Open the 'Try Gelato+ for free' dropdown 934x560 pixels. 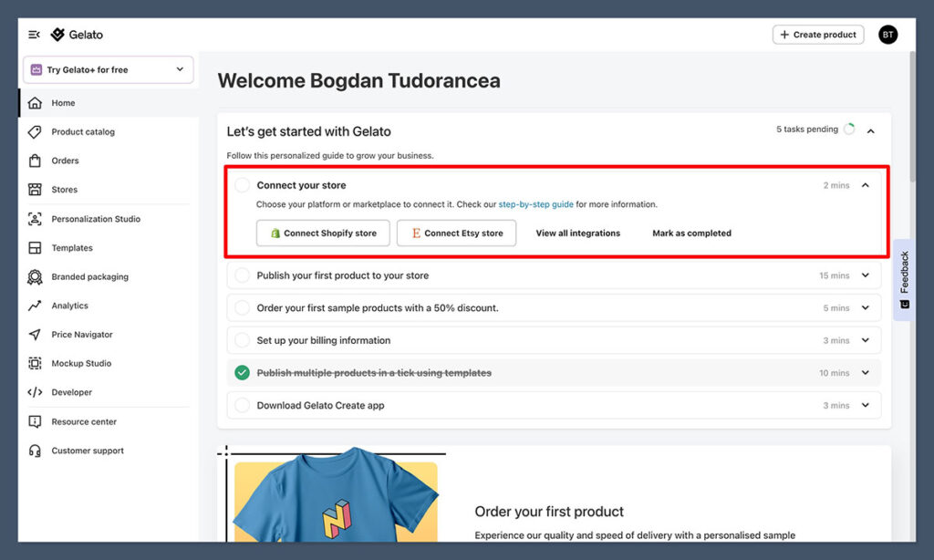108,69
